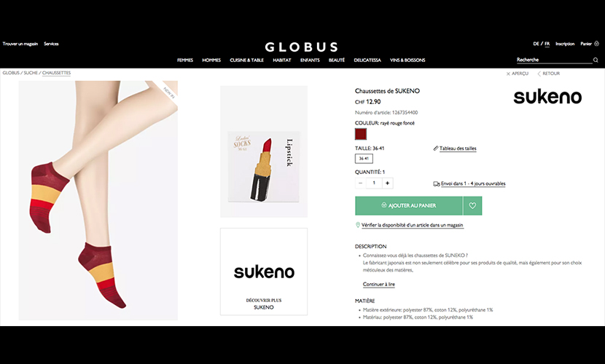Increase quantity with plus button

387,183
